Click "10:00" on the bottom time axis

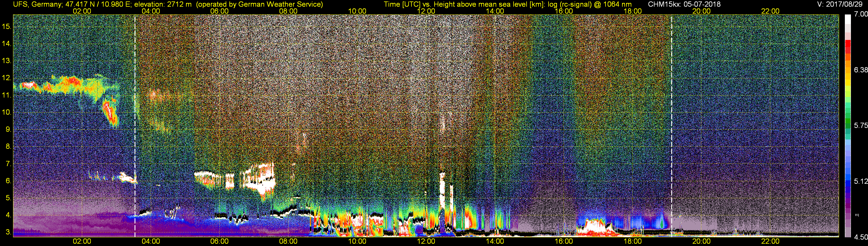357,241
